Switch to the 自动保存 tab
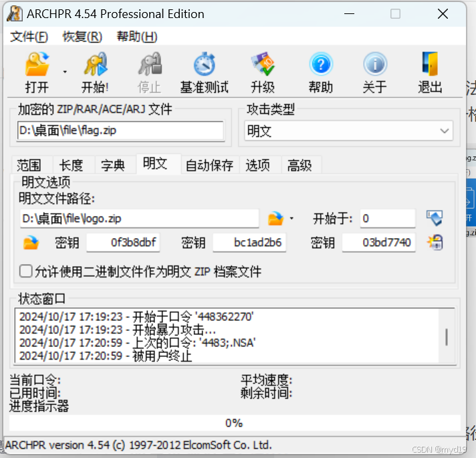The height and width of the screenshot is (458, 476). [x=209, y=165]
